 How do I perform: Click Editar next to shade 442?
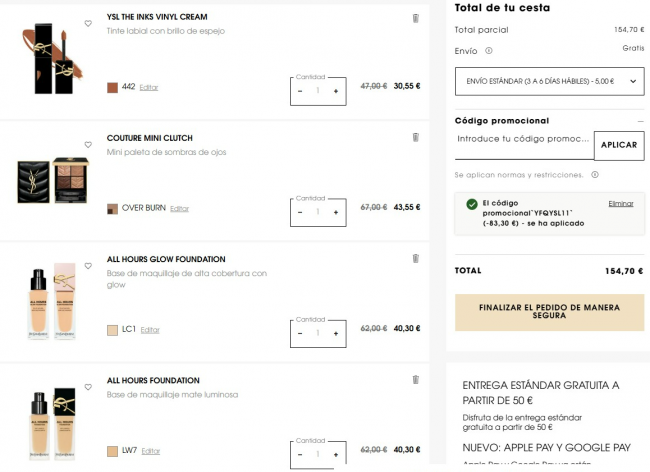[x=149, y=88]
